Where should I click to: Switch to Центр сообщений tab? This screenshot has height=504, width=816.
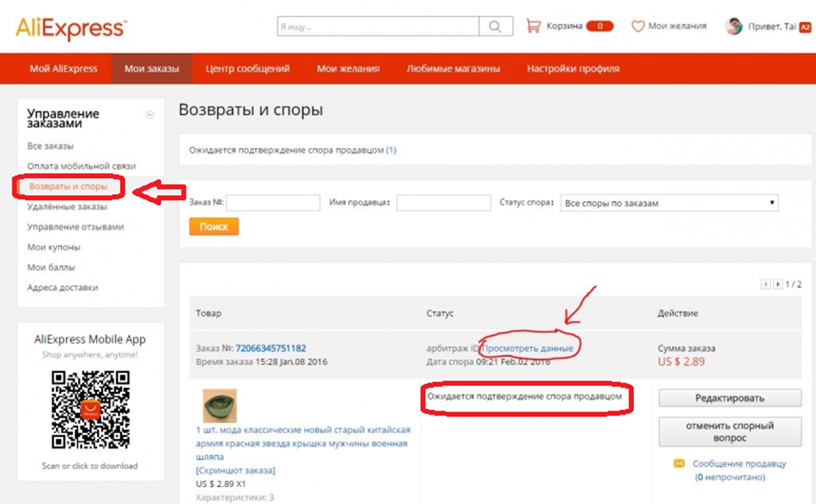248,69
